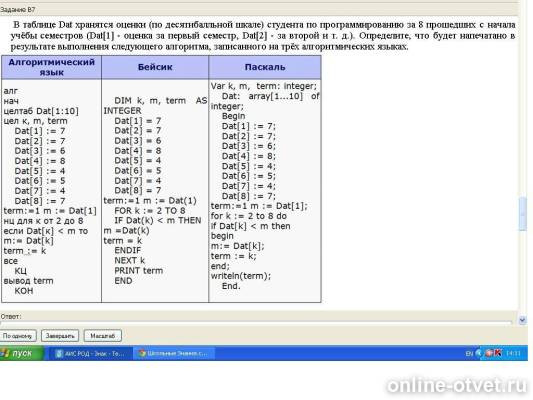Click the EN language indicator in the tray
533x400 pixels.
click(x=469, y=354)
